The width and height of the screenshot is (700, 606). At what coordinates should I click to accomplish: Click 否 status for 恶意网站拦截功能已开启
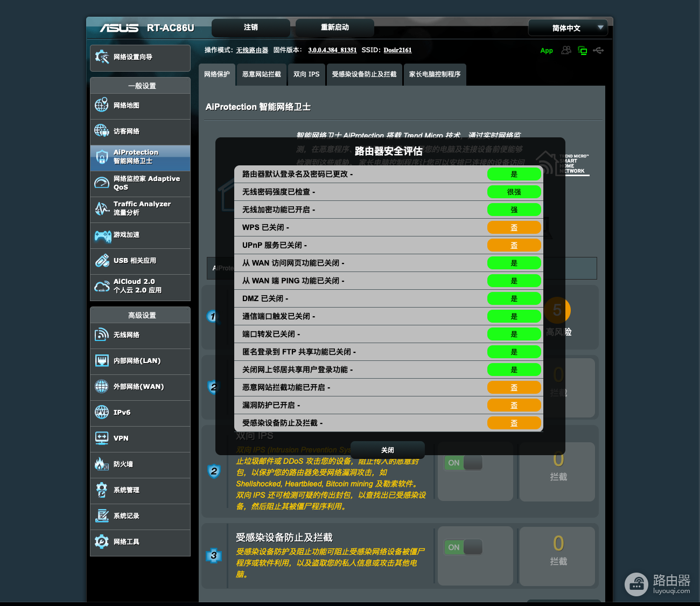coord(514,387)
